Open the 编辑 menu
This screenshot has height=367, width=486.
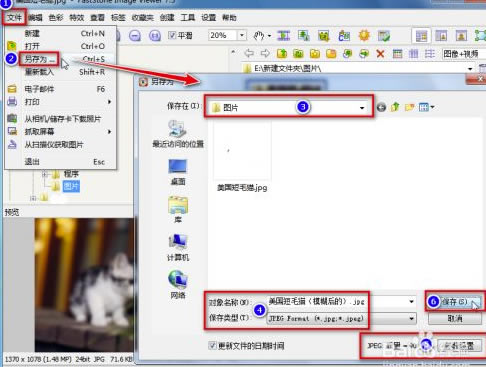(35, 17)
